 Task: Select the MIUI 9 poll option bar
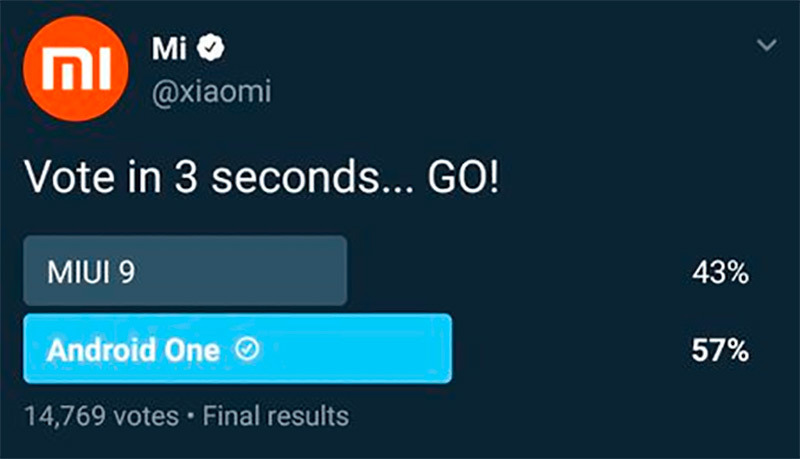[x=185, y=271]
